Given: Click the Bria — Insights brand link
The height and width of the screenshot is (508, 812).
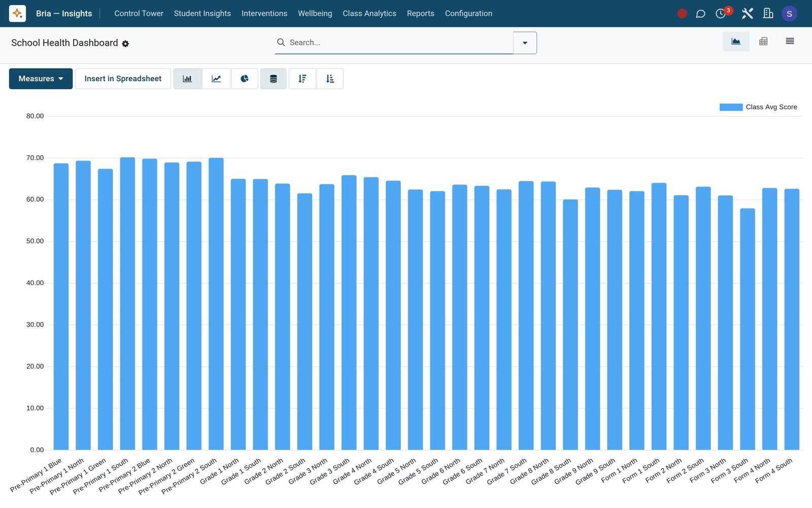Looking at the screenshot, I should pyautogui.click(x=64, y=14).
